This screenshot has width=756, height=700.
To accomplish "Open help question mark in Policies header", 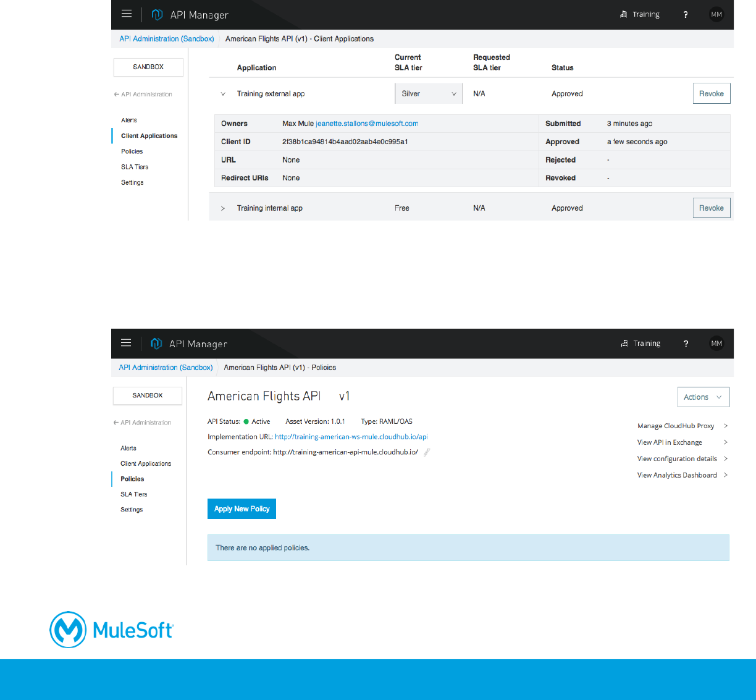I will tap(686, 344).
